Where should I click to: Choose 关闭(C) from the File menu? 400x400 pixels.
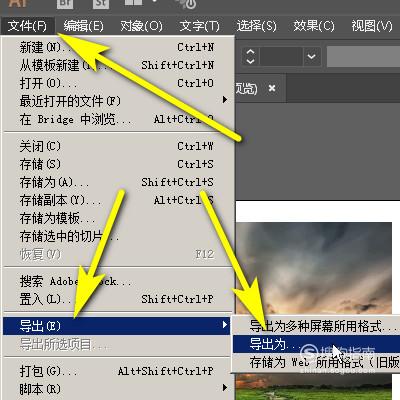(117, 146)
